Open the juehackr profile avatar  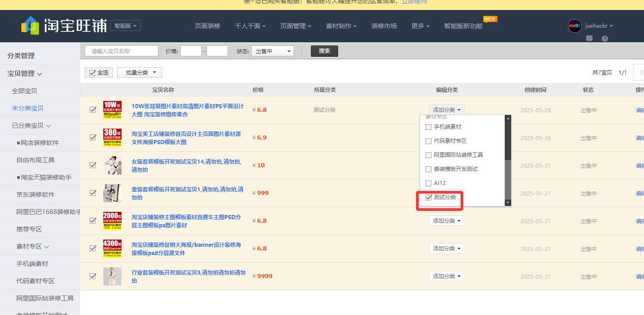575,26
